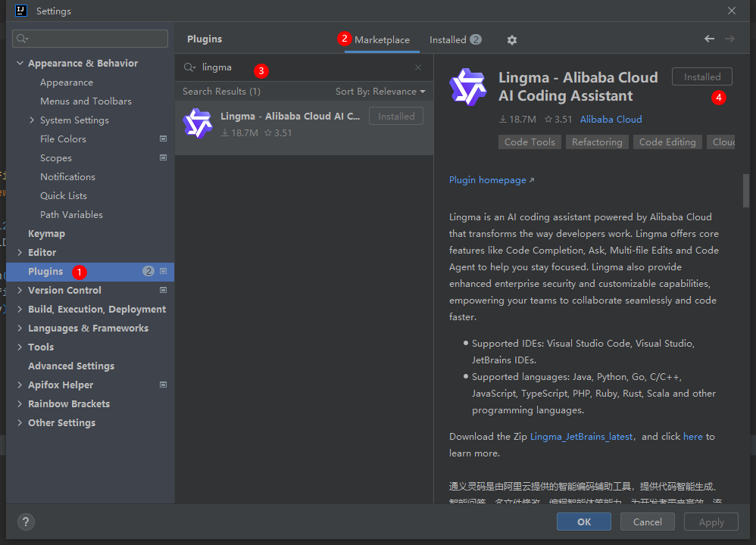Viewport: 756px width, 545px height.
Task: Click the disabled Apply button
Action: click(x=711, y=522)
